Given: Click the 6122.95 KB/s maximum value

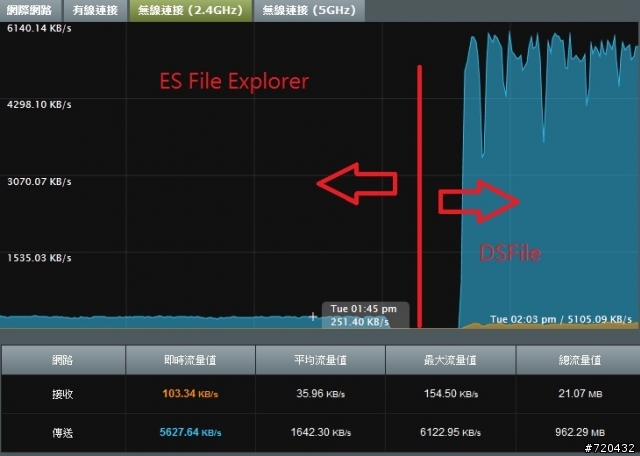Looking at the screenshot, I should tap(451, 432).
